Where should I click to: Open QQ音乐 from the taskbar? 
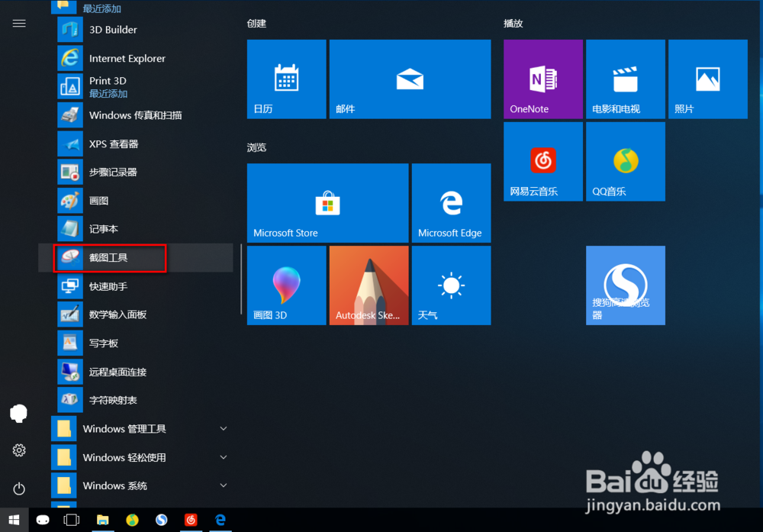point(132,520)
